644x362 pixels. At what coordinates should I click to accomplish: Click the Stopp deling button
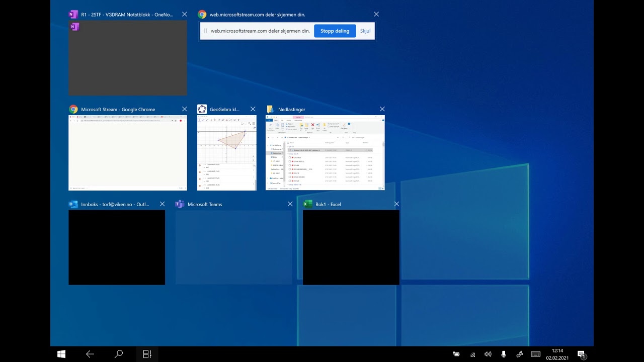(x=335, y=31)
